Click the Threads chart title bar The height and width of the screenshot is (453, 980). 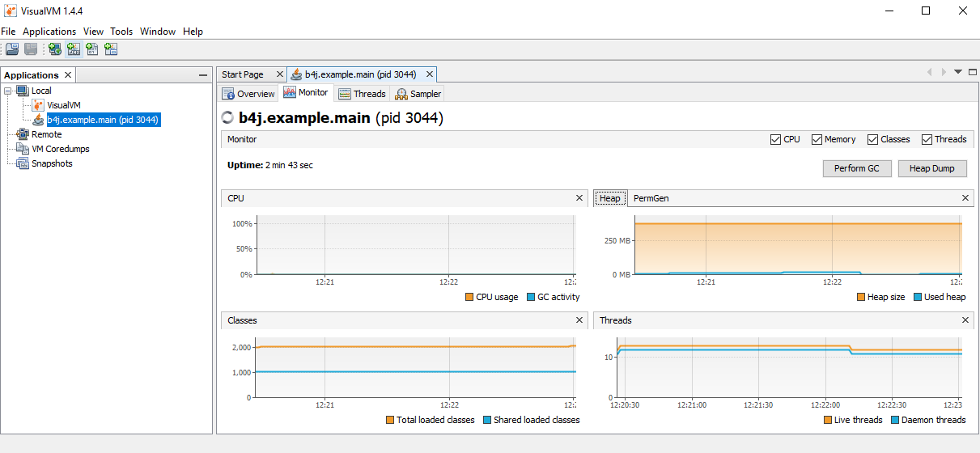(783, 320)
